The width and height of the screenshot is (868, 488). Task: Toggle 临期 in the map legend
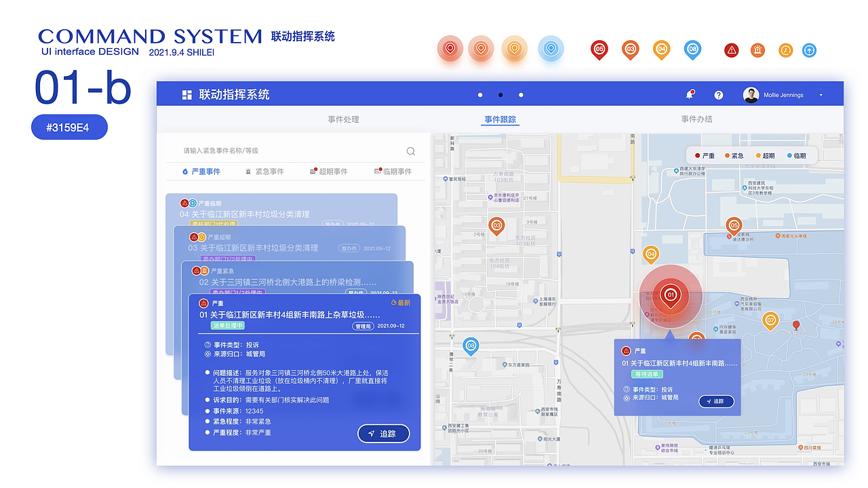[797, 156]
